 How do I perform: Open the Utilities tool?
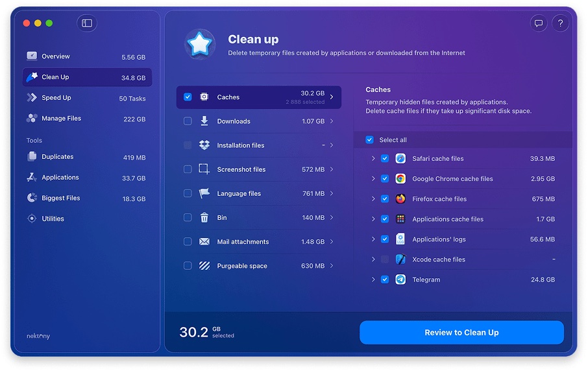click(87, 219)
